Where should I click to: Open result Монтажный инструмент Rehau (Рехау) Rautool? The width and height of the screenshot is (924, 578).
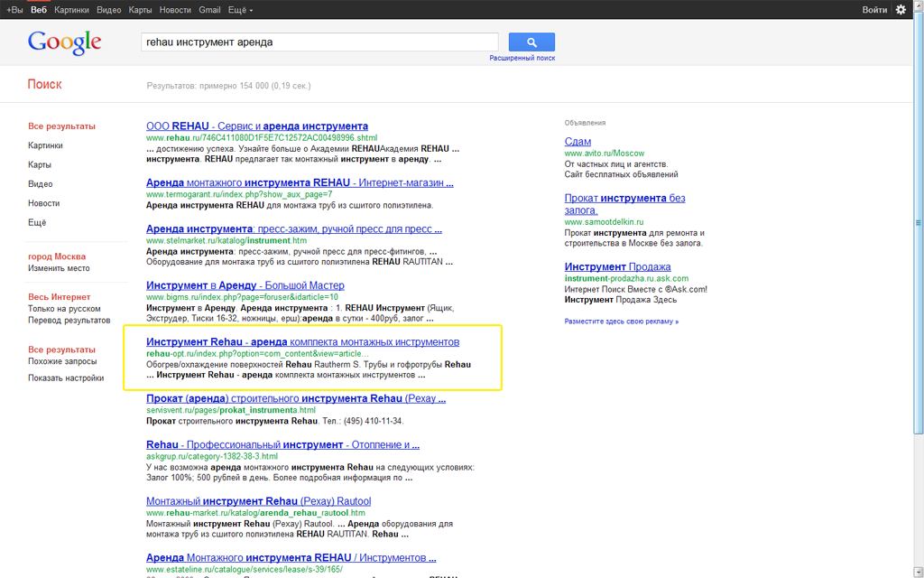click(x=259, y=501)
